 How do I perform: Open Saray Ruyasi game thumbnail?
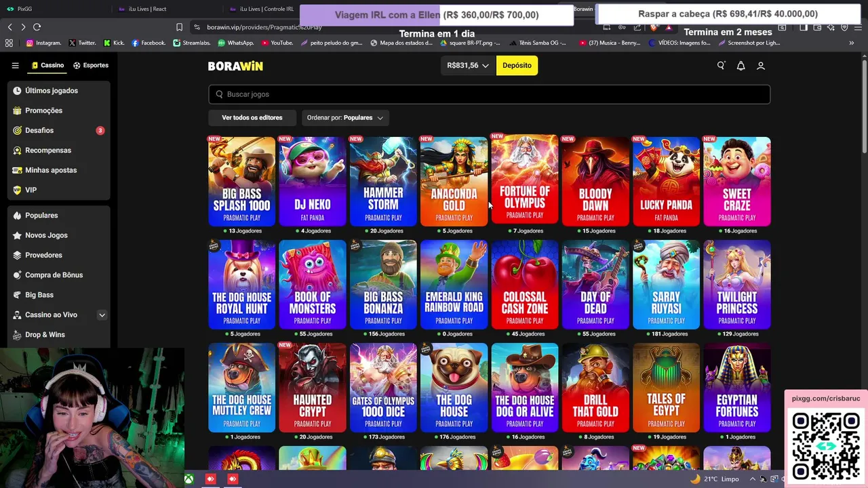click(666, 285)
